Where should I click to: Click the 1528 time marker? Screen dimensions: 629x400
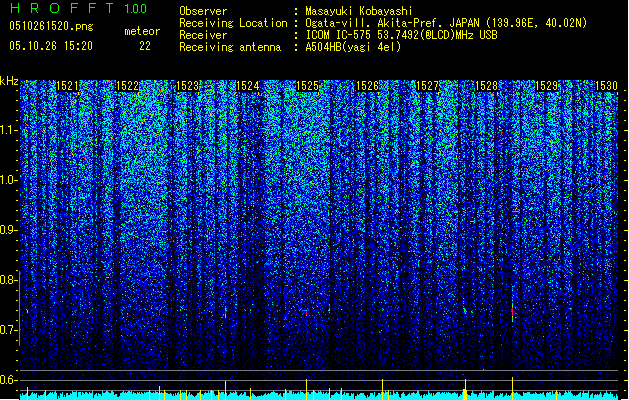click(486, 86)
